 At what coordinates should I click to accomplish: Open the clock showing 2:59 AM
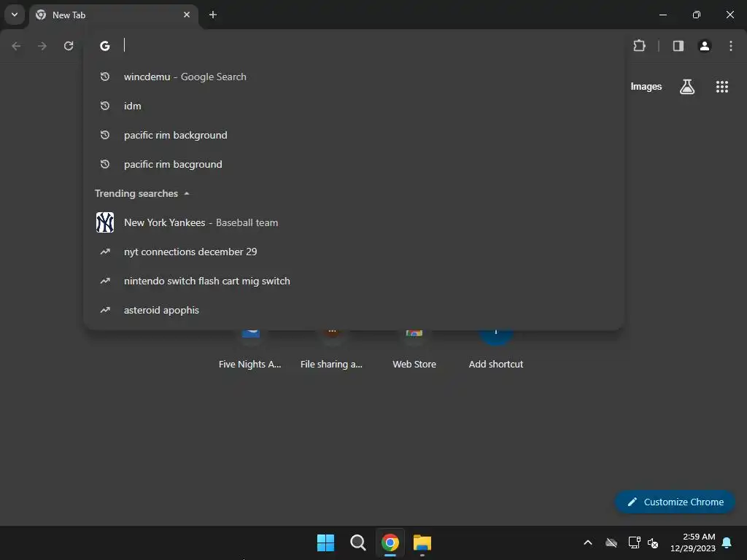(693, 542)
